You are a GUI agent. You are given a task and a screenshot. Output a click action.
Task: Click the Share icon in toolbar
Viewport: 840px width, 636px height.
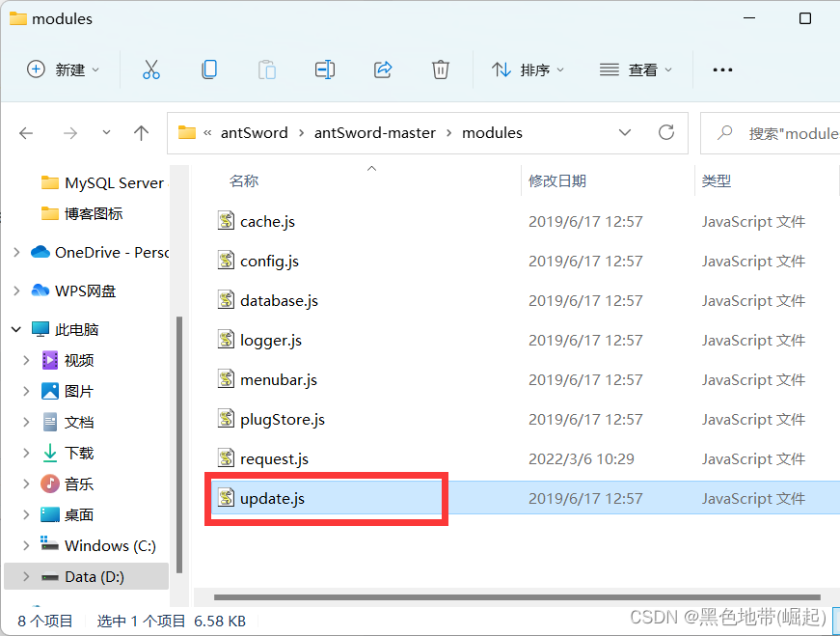pyautogui.click(x=383, y=69)
